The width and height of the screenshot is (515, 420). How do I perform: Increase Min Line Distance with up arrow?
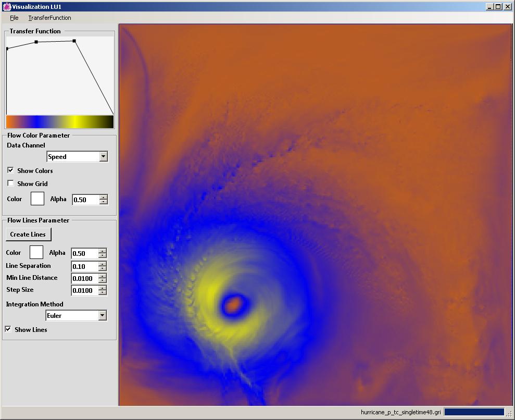pyautogui.click(x=102, y=276)
